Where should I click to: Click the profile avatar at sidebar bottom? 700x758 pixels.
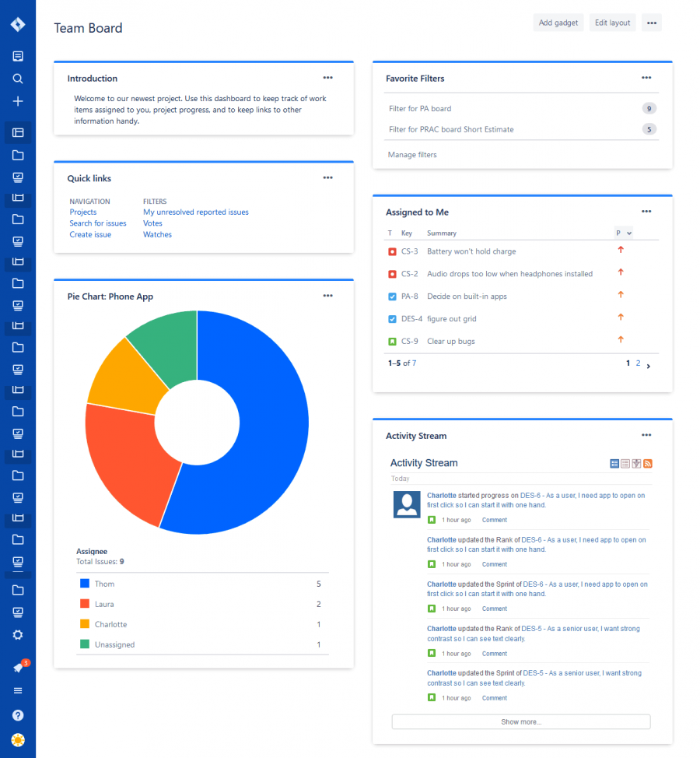point(18,739)
